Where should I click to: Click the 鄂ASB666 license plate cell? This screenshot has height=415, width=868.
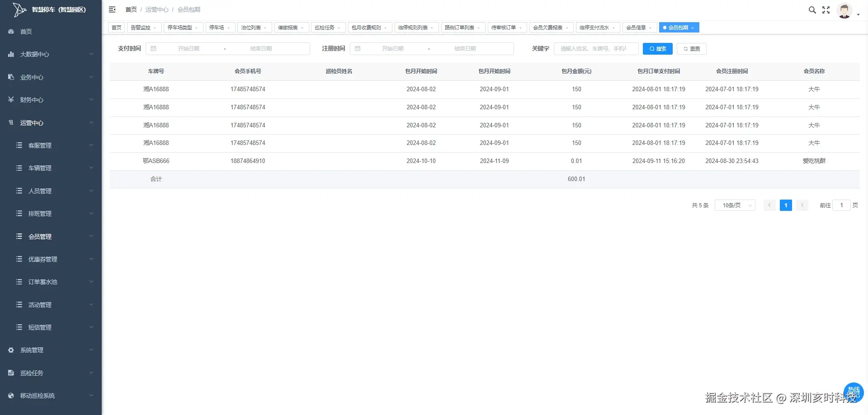[156, 161]
